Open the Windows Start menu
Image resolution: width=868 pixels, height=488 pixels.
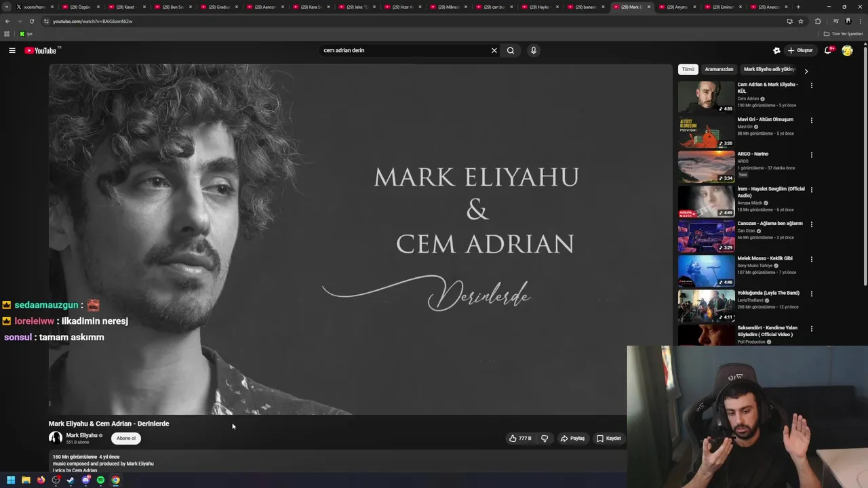(11, 480)
